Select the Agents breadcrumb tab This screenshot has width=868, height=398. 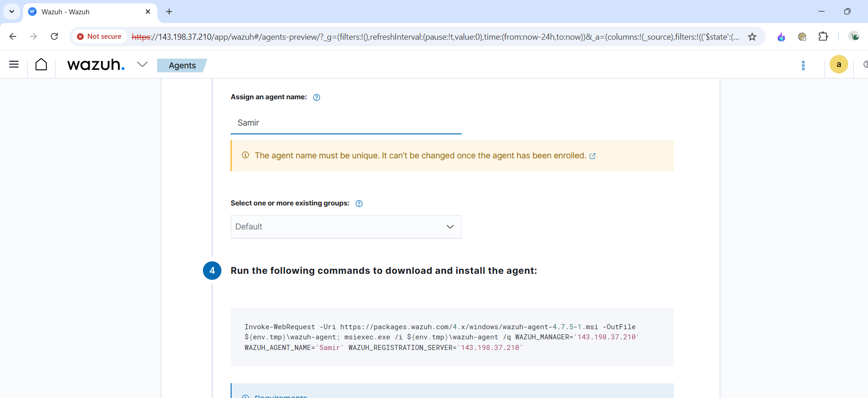(182, 66)
